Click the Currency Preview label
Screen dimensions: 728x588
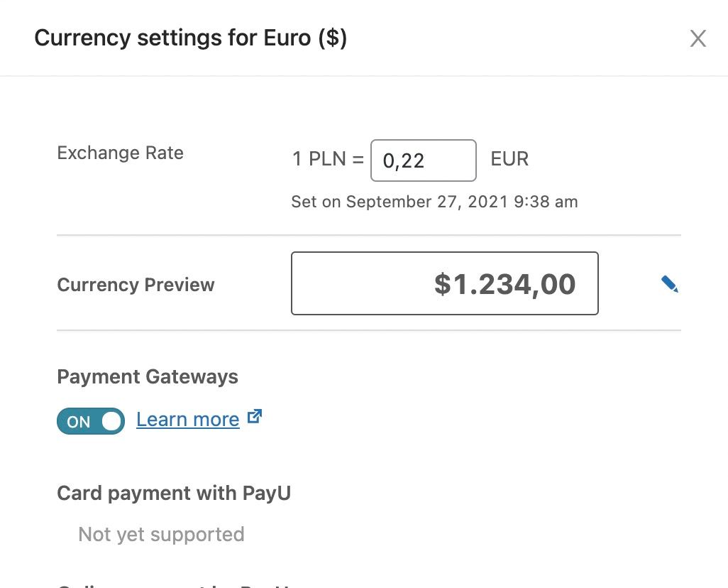pos(136,285)
